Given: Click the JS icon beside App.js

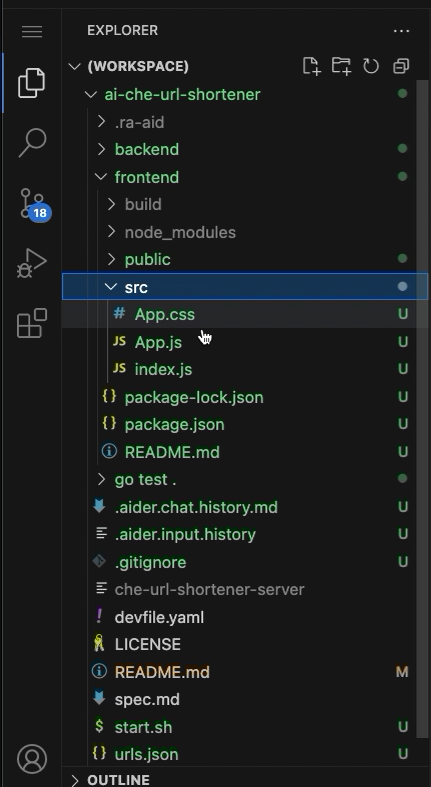Looking at the screenshot, I should coord(119,341).
